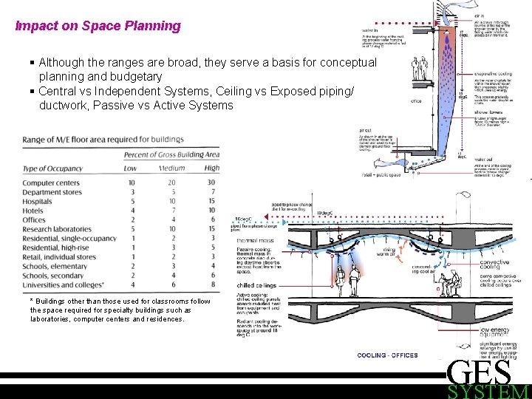Click the 'retail + public space' label
Viewport: 532px width, 399px height.
tap(381, 174)
